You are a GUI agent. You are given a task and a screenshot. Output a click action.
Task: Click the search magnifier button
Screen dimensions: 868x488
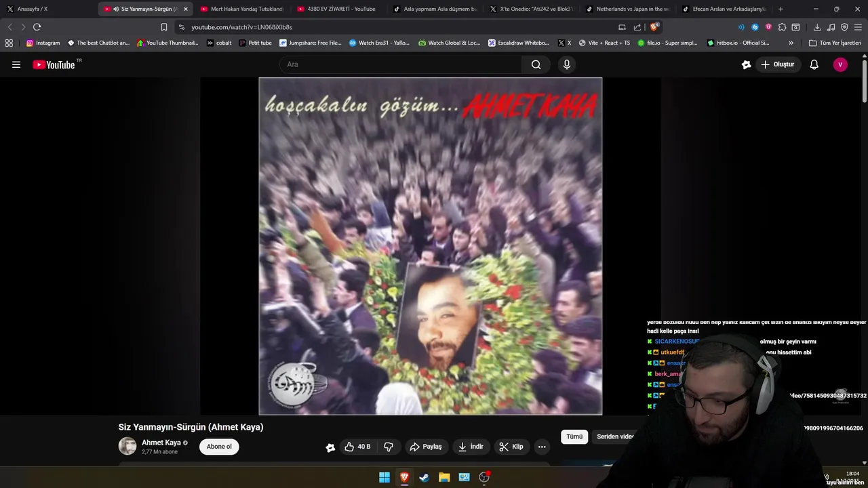536,64
